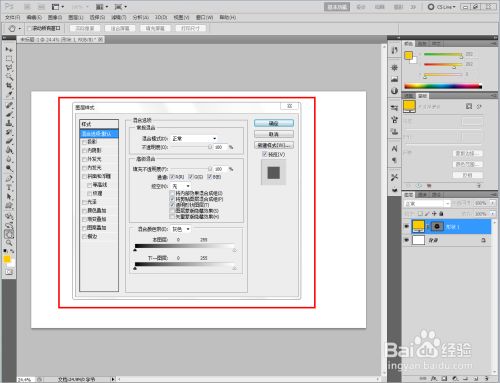Click the 确定 button in Layer Style dialog
The height and width of the screenshot is (383, 500).
click(x=274, y=123)
